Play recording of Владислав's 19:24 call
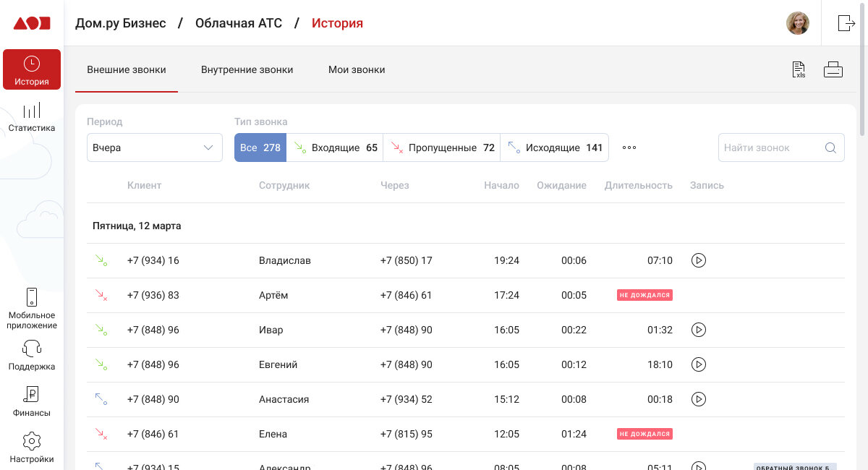This screenshot has height=470, width=868. point(698,260)
